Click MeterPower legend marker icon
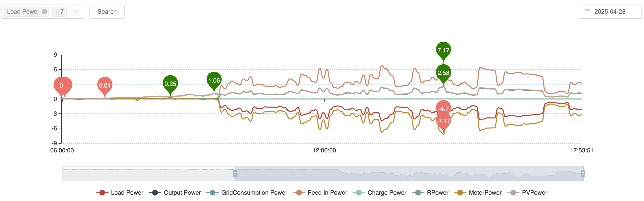 [x=460, y=193]
